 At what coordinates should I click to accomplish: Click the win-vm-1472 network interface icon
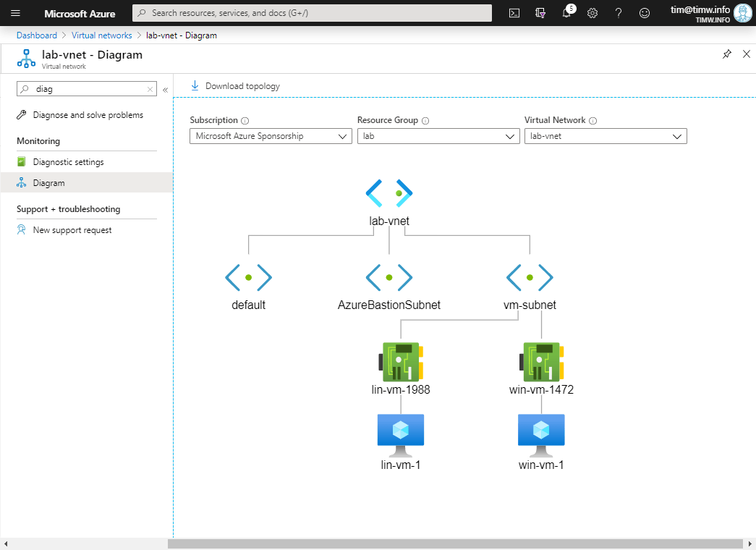541,361
